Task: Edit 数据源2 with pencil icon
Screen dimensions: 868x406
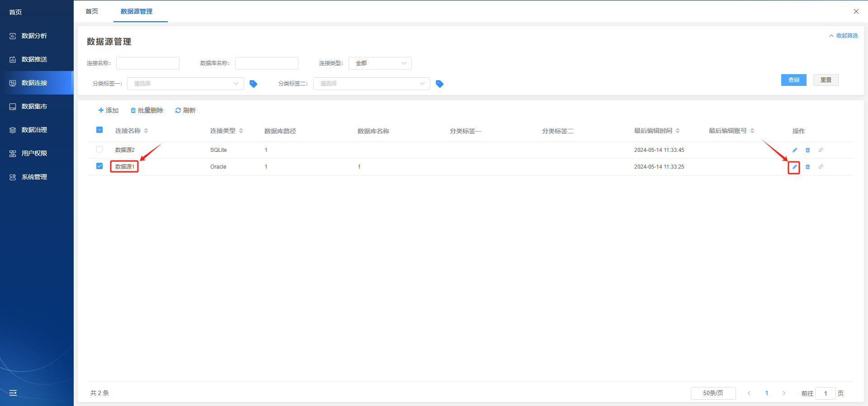Action: pyautogui.click(x=795, y=150)
